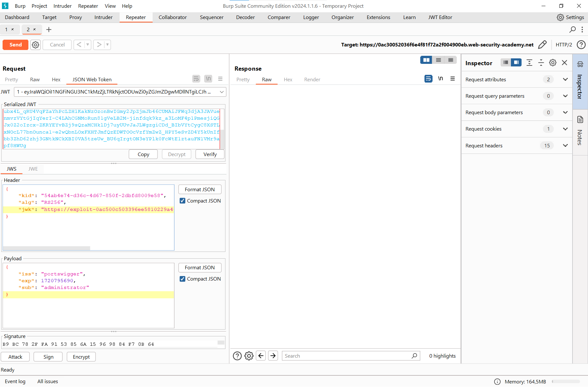This screenshot has height=387, width=588.
Task: Send the request
Action: click(x=15, y=45)
